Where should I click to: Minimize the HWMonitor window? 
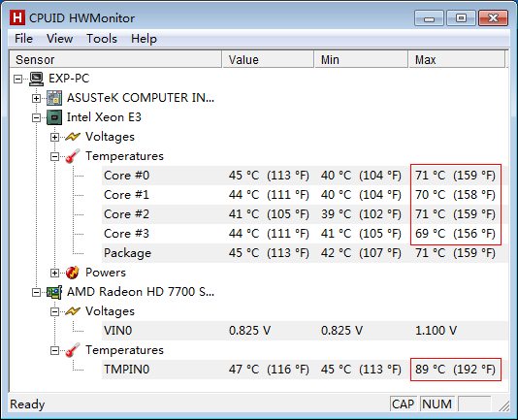429,18
